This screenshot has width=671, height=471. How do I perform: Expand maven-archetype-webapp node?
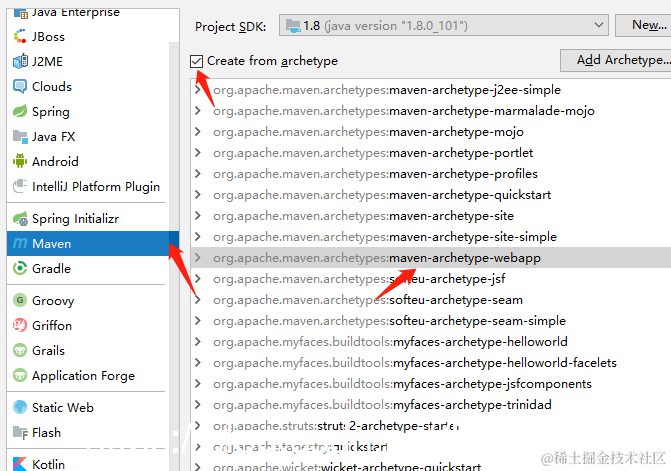(198, 258)
